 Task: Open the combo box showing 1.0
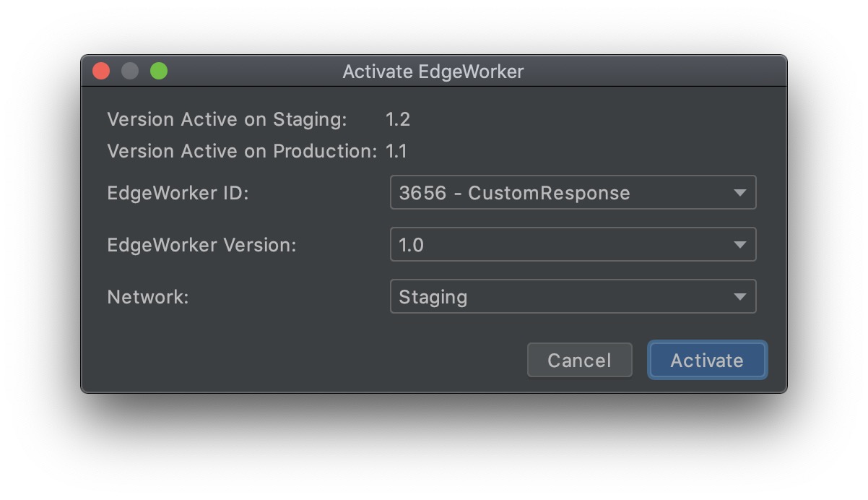tap(573, 245)
